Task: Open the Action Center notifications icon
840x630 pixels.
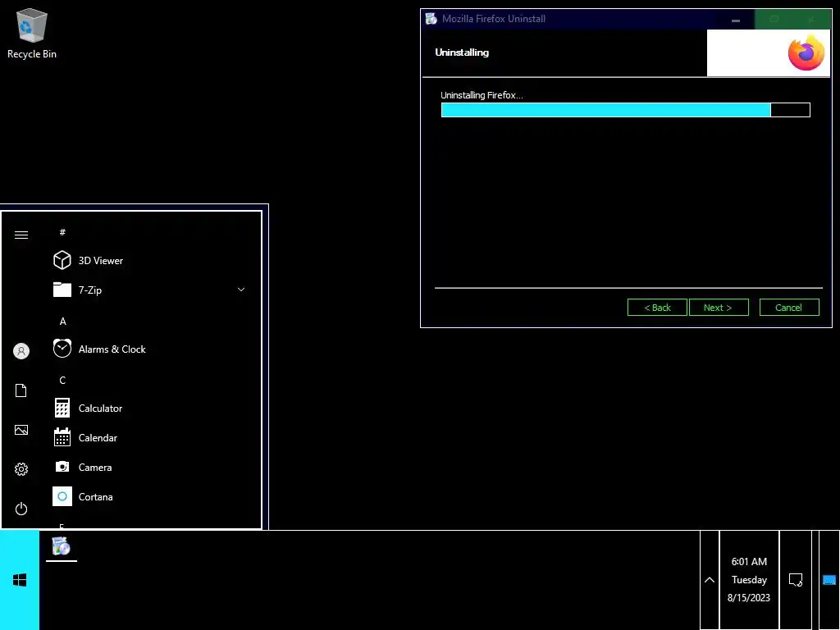Action: point(796,580)
